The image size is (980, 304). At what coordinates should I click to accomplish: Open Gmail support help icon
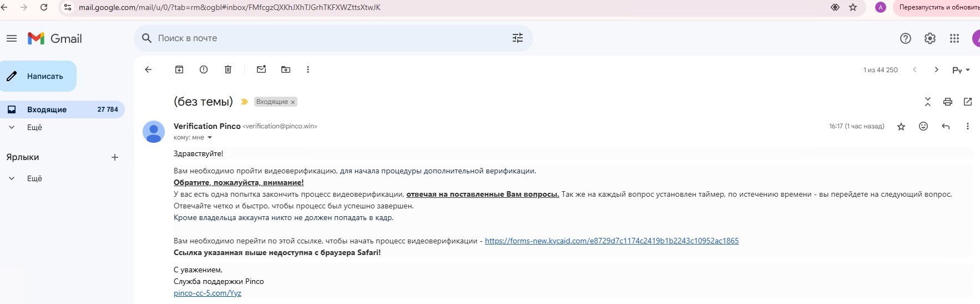(906, 38)
